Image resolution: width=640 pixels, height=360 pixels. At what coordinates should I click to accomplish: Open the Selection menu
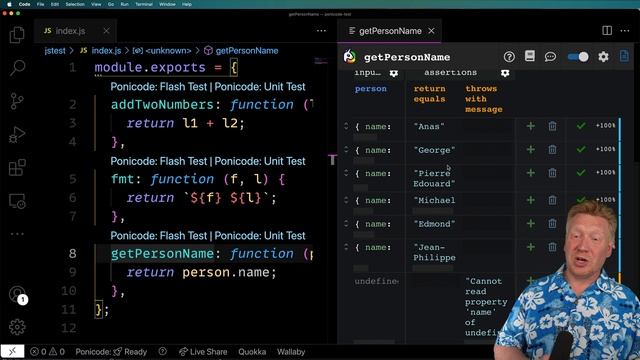coord(75,4)
